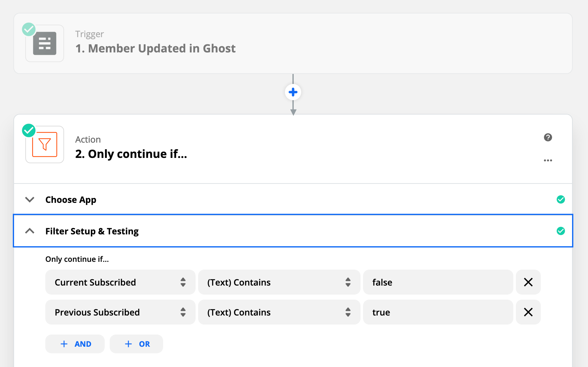Change second rule's (Text) Contains operator

point(279,312)
